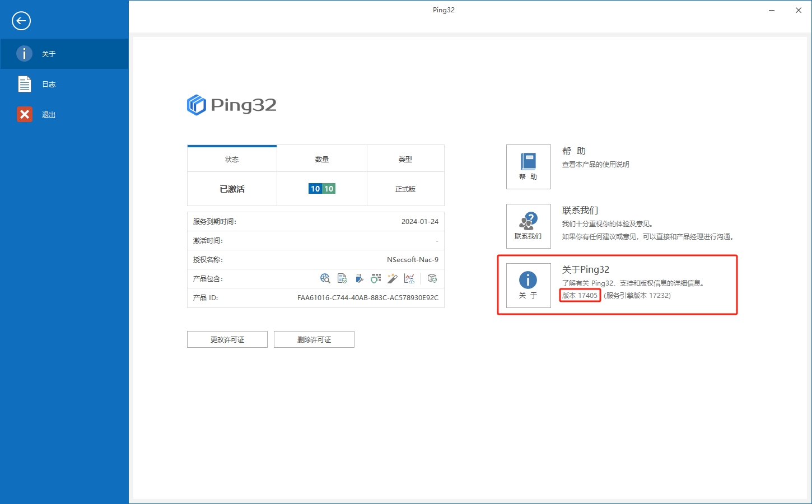Close the Ping32 window

[799, 10]
